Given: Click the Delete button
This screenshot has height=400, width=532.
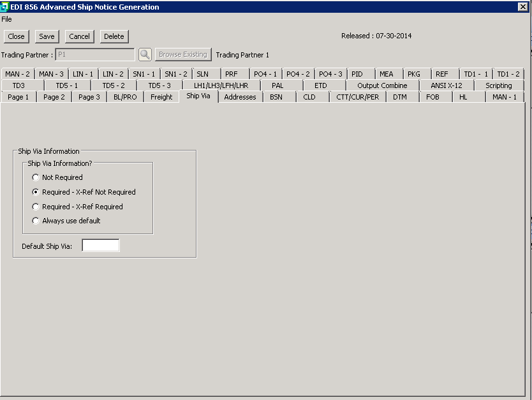Looking at the screenshot, I should (114, 36).
